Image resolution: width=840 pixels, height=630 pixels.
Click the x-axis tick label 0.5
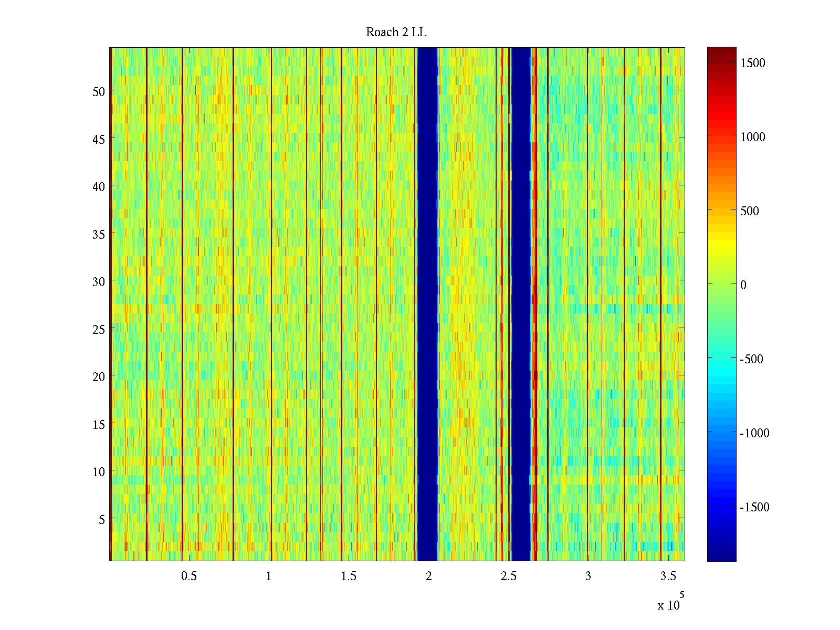189,576
